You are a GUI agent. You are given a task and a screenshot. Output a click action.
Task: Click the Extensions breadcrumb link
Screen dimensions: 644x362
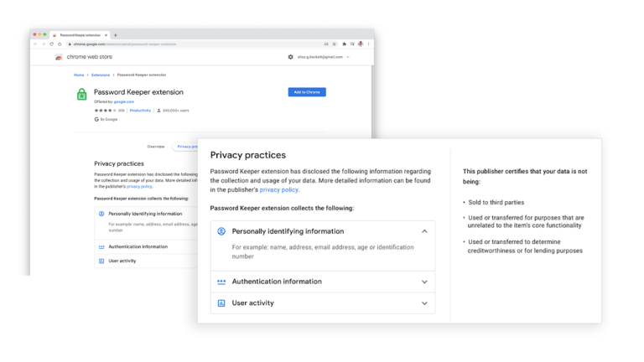pos(101,75)
